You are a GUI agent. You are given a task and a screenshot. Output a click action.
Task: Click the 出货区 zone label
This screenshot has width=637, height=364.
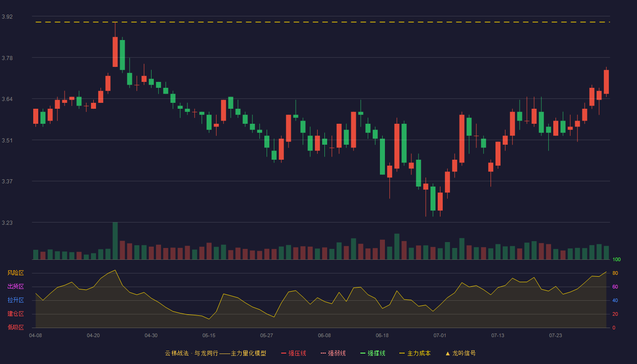coord(16,287)
